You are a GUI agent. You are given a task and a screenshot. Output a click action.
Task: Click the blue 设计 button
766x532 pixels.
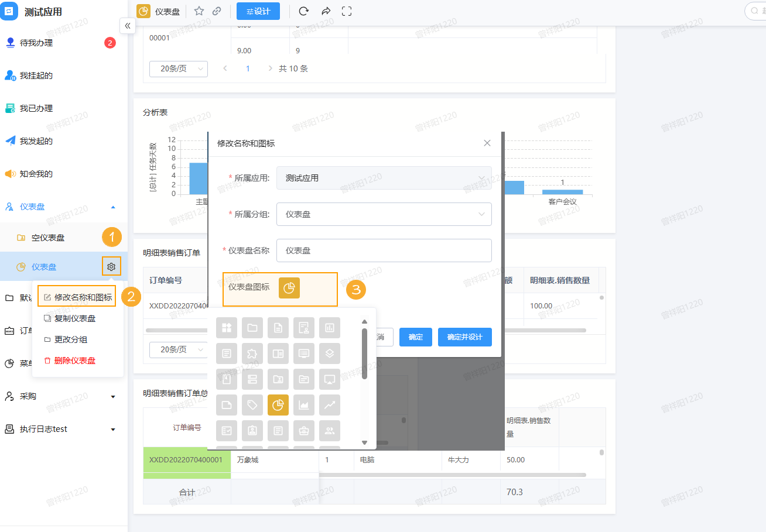click(x=258, y=11)
